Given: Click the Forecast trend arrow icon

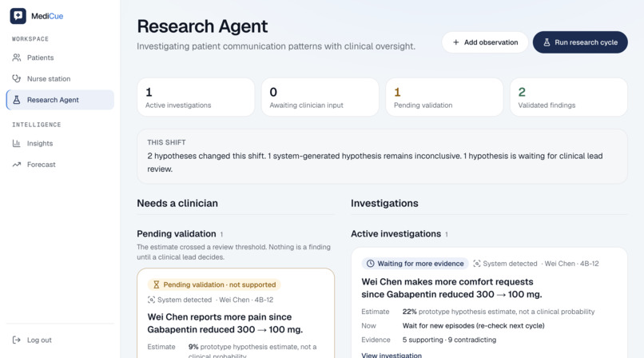Looking at the screenshot, I should click(x=17, y=165).
